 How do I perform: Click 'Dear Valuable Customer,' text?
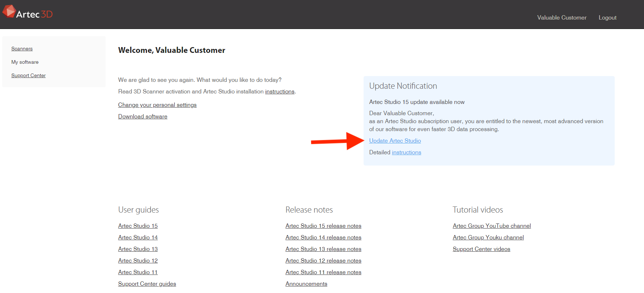tap(402, 113)
